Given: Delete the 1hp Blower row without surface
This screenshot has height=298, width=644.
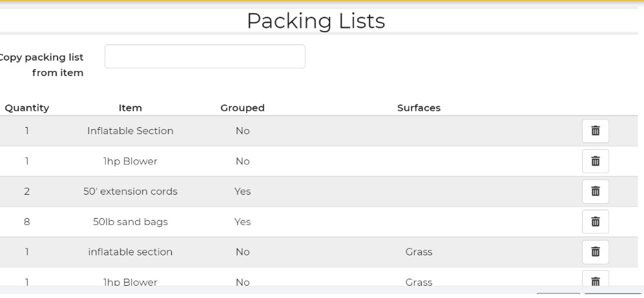Looking at the screenshot, I should 595,161.
